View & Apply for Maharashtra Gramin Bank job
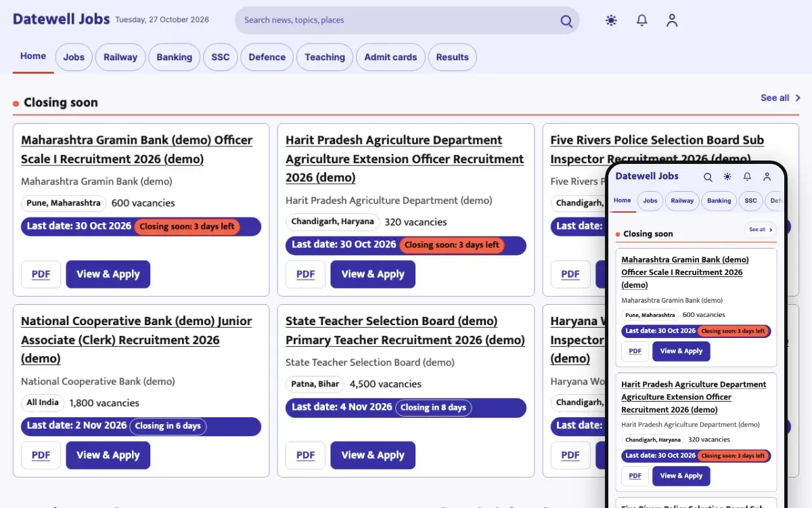This screenshot has width=812, height=508. [x=108, y=274]
